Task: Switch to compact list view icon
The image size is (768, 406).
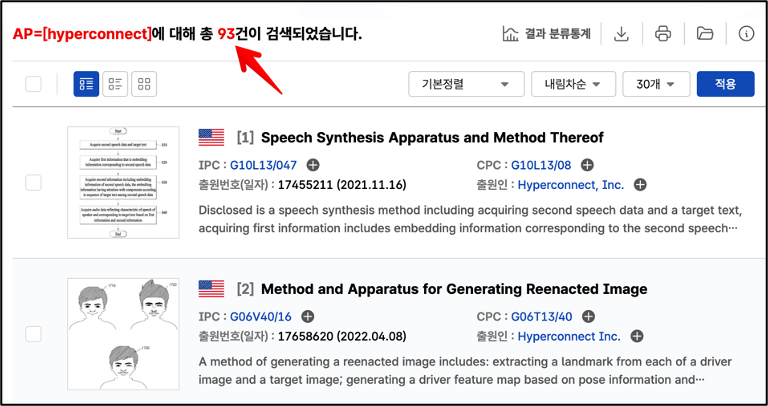Action: click(x=115, y=84)
